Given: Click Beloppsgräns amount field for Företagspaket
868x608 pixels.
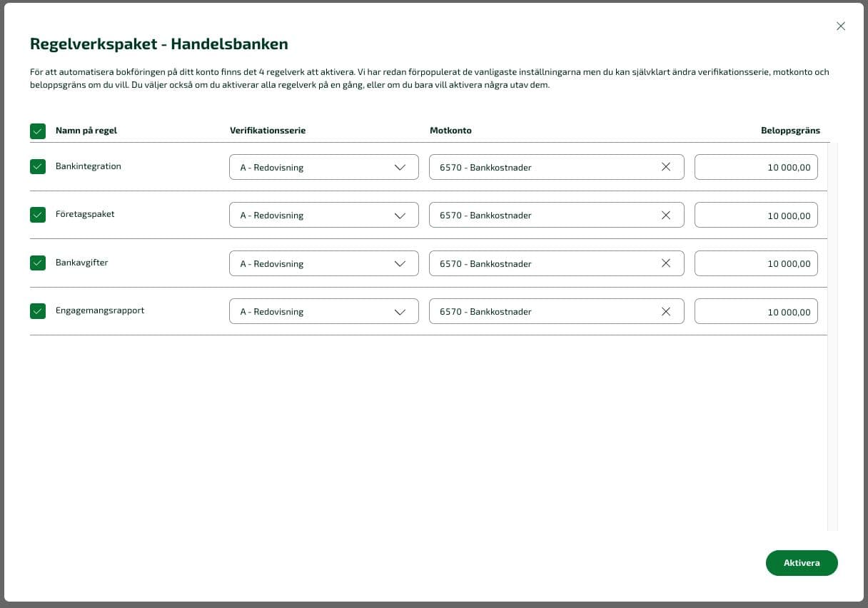Looking at the screenshot, I should coord(756,215).
